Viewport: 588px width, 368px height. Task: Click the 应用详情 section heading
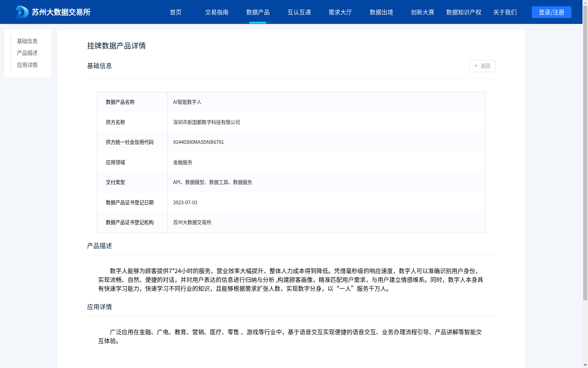click(100, 307)
